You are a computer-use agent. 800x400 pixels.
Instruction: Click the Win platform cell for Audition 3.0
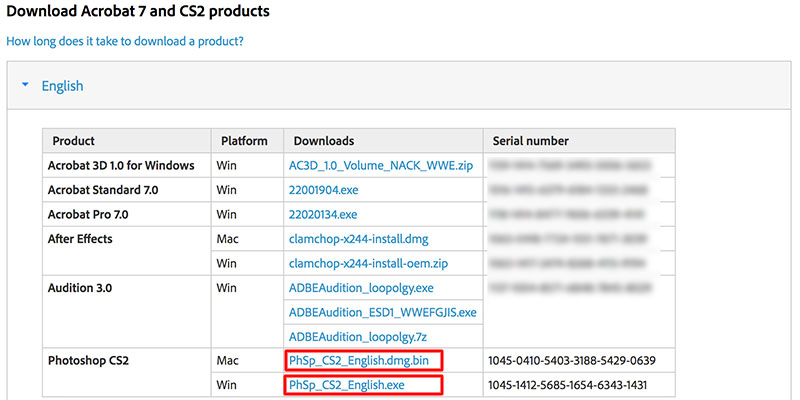pos(247,312)
